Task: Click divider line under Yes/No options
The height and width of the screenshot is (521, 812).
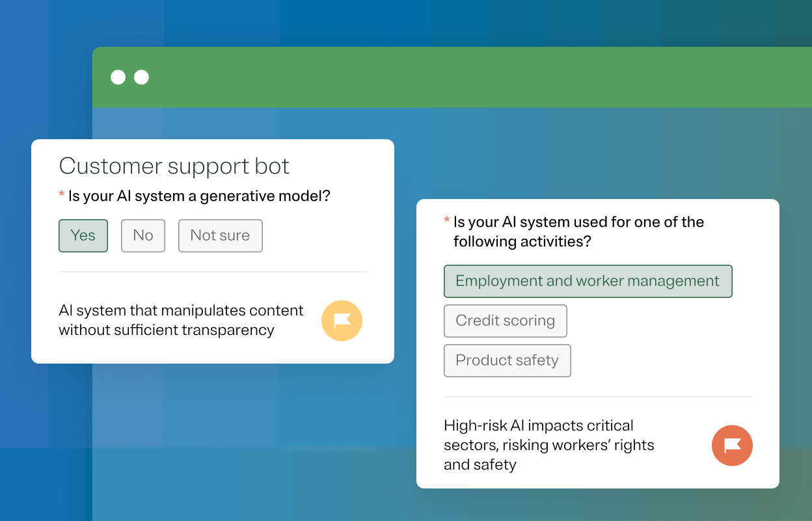Action: coord(213,272)
